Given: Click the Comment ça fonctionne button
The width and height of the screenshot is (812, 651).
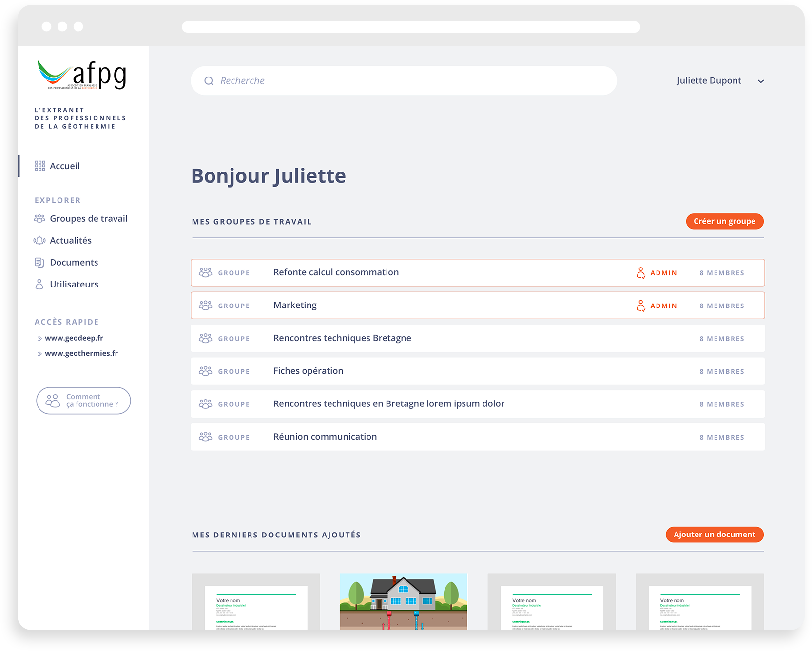Looking at the screenshot, I should pyautogui.click(x=83, y=401).
